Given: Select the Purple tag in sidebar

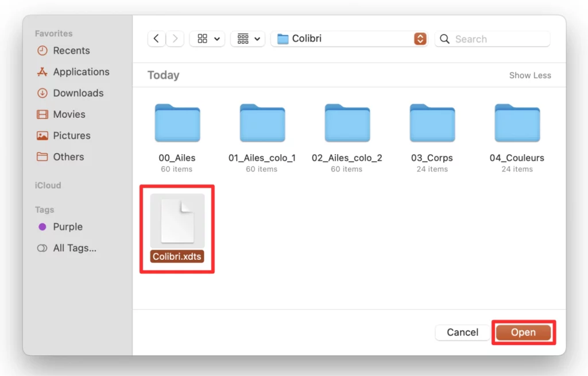Looking at the screenshot, I should tap(60, 227).
